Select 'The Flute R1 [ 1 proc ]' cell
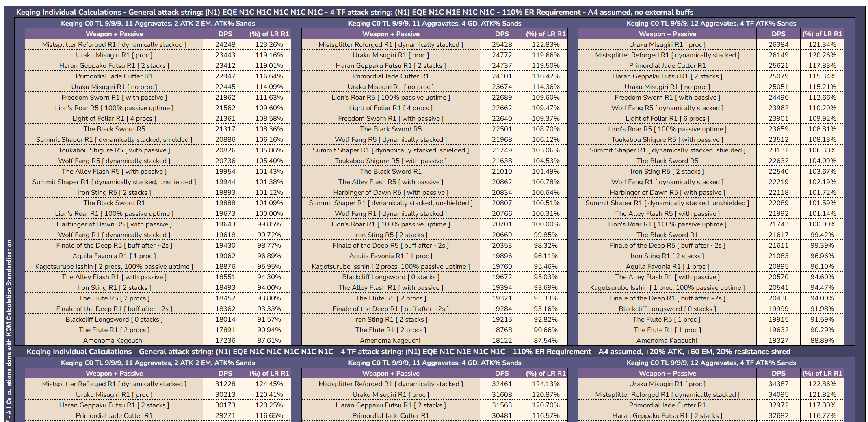This screenshot has height=422, width=868. coord(667,330)
